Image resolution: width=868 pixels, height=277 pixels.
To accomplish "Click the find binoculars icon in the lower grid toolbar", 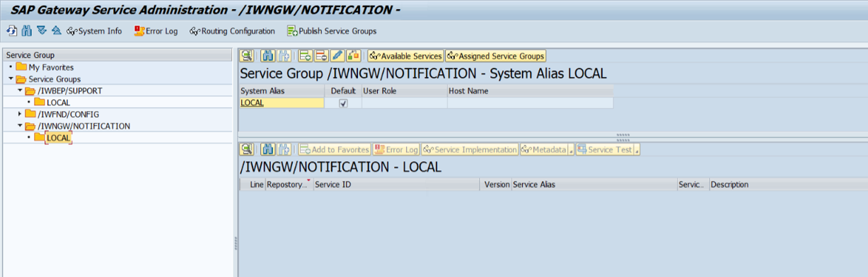I will tap(268, 149).
